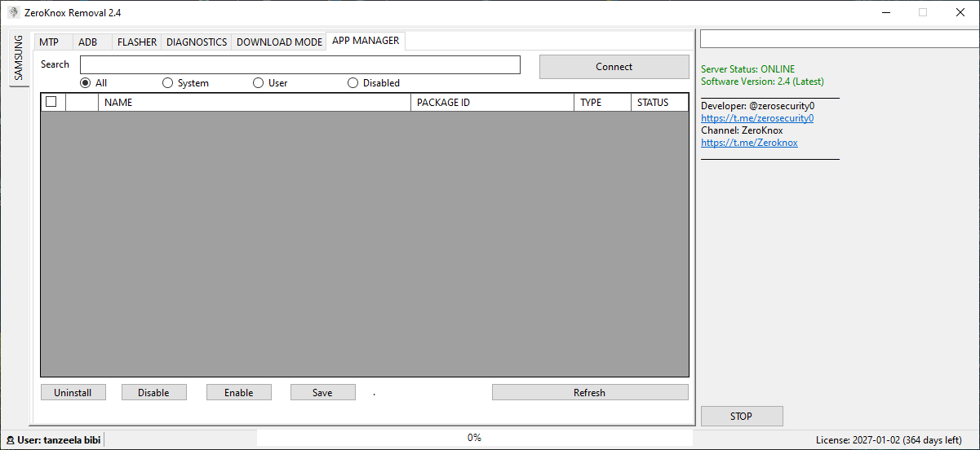
Task: Select the vertical SAMSUNG side tab
Action: pos(19,58)
